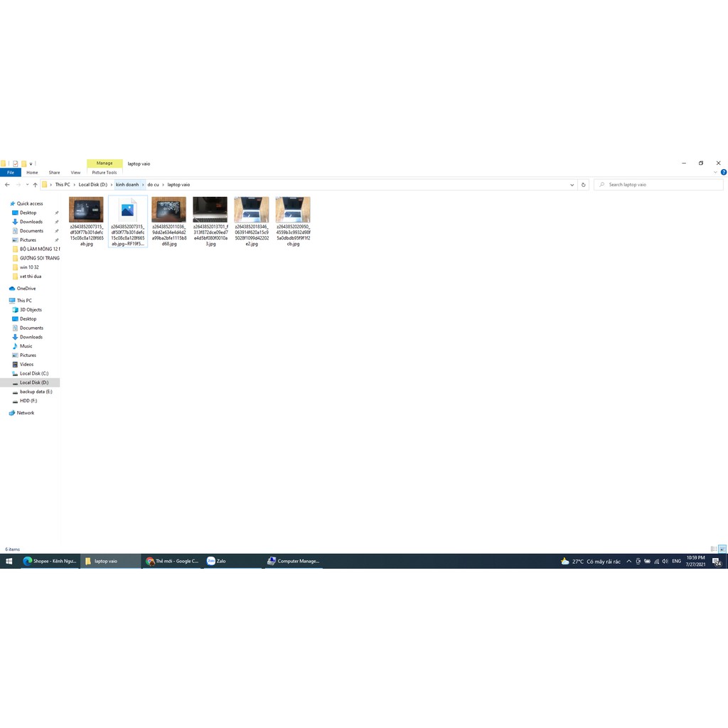Screen dimensions: 728x728
Task: Open Computer Management from the taskbar
Action: click(x=293, y=561)
